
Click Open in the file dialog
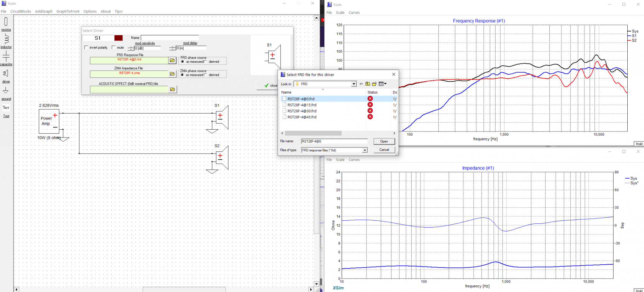pyautogui.click(x=384, y=142)
